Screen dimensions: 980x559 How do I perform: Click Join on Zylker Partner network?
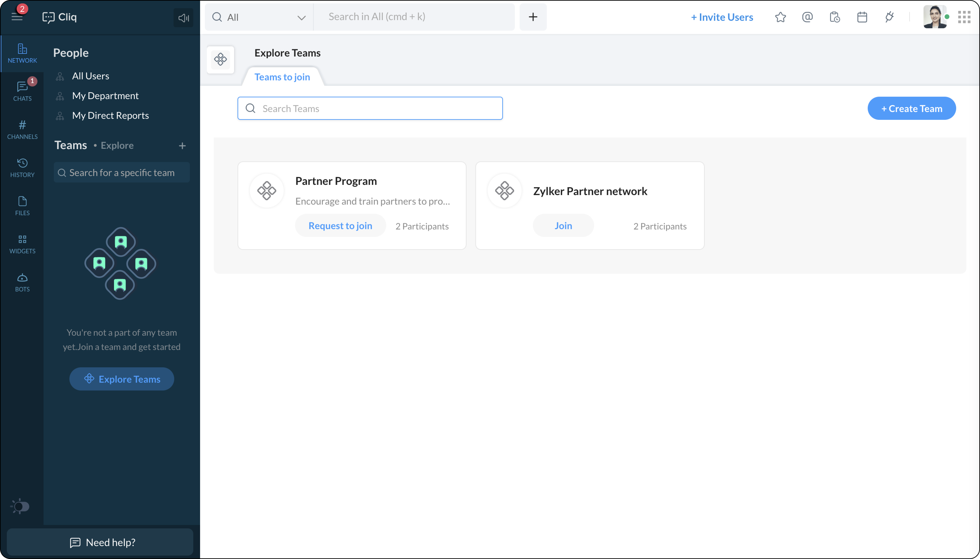[563, 226]
